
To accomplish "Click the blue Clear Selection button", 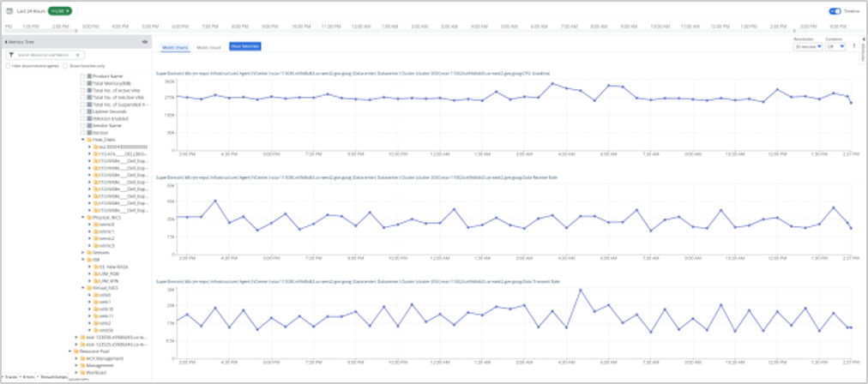I will (244, 46).
